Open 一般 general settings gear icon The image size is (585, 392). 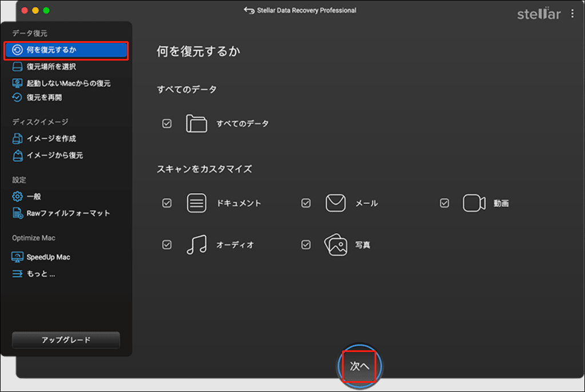click(x=19, y=195)
